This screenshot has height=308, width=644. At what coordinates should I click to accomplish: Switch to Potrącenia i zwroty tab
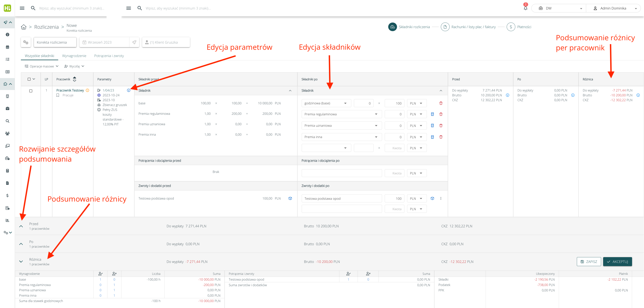[109, 56]
